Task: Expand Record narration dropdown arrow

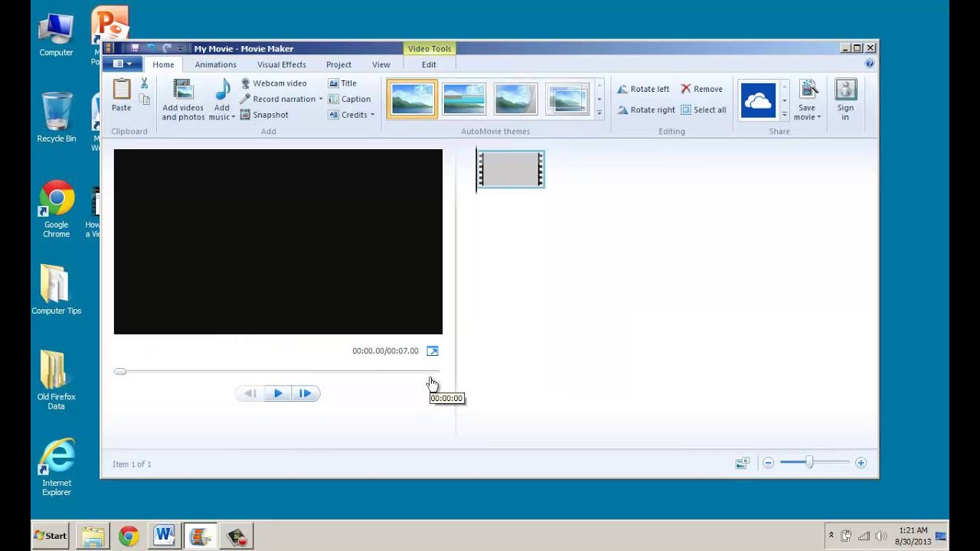Action: point(321,99)
